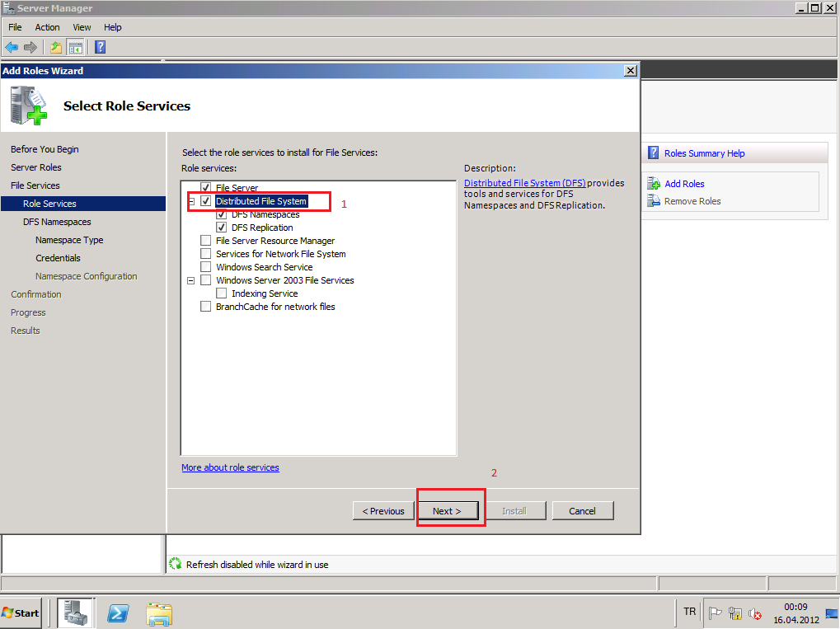
Task: Collapse the Distributed File System tree node
Action: [x=191, y=201]
